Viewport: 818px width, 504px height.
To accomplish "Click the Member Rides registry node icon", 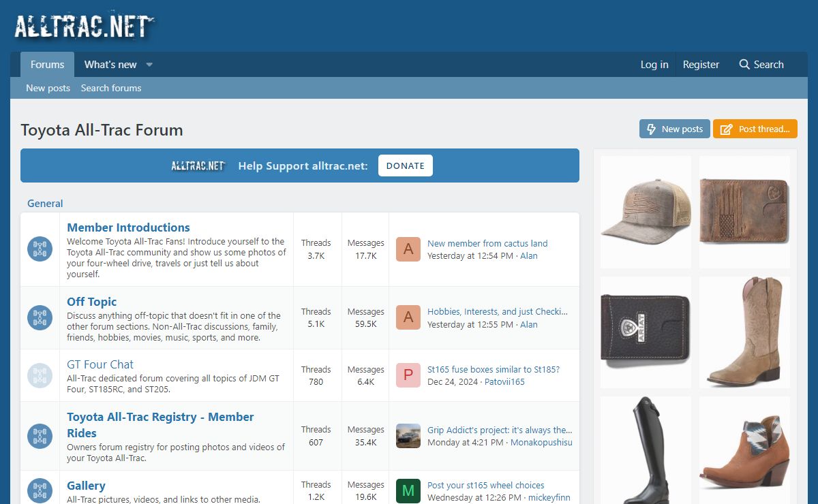I will click(40, 436).
